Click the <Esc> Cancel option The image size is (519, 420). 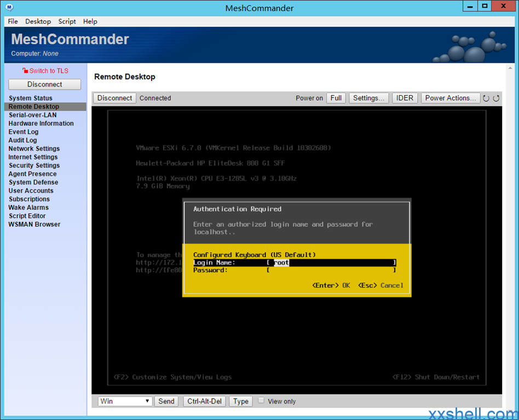pyautogui.click(x=380, y=285)
